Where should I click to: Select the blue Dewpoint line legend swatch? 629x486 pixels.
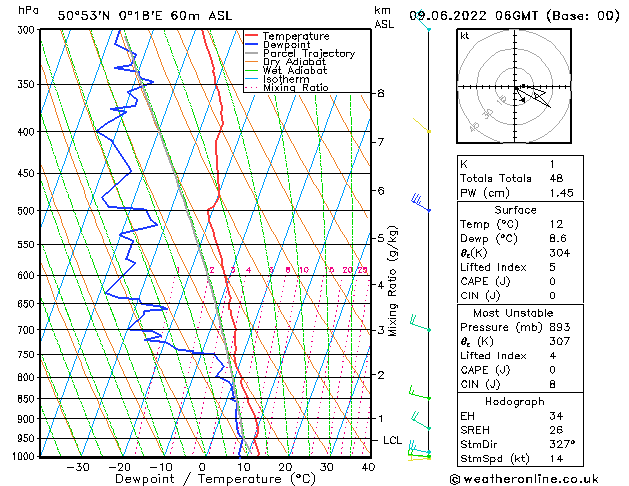tap(251, 45)
